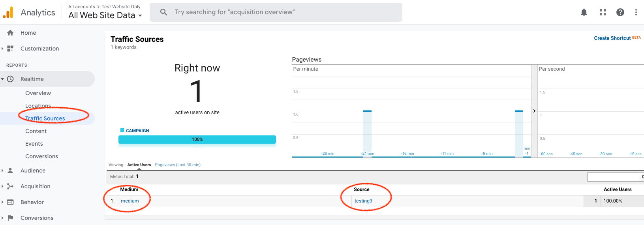Viewport: 644px width, 225px height.
Task: Open the All Web Site Data dropdown
Action: coord(105,15)
